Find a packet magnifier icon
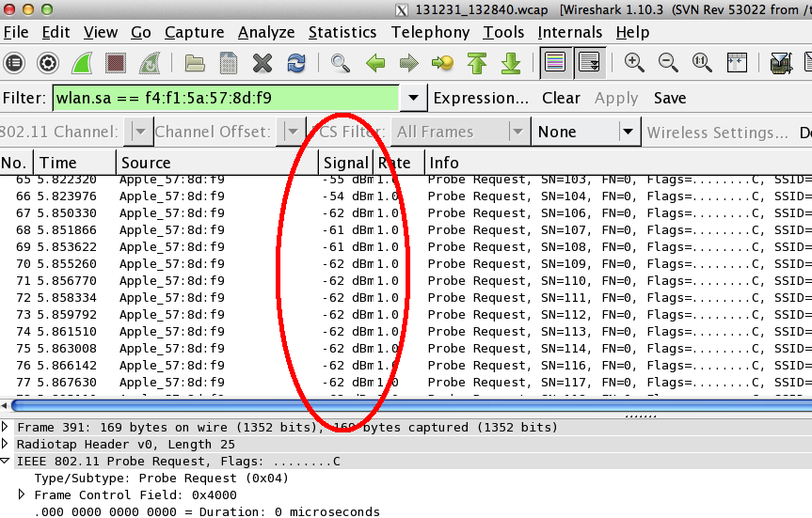Viewport: 812px width, 518px height. [341, 63]
